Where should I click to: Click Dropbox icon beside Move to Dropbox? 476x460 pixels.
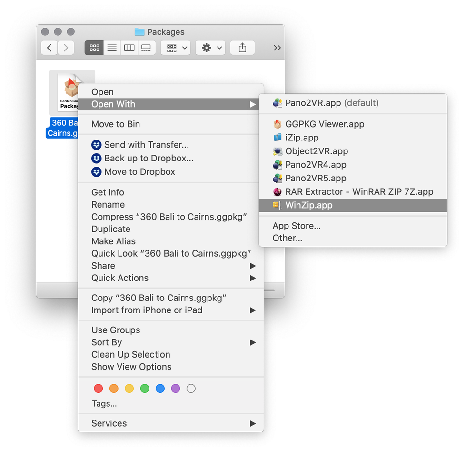(x=96, y=172)
